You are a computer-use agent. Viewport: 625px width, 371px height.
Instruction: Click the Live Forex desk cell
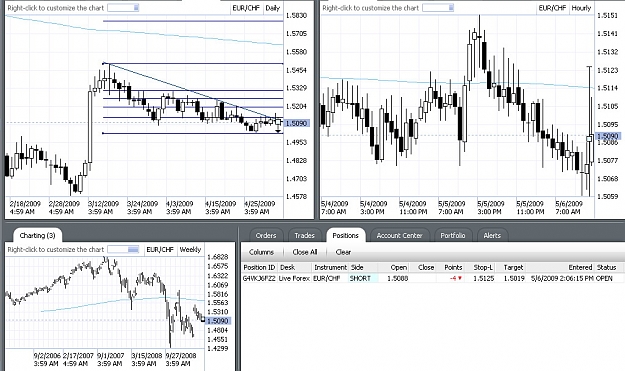click(294, 278)
